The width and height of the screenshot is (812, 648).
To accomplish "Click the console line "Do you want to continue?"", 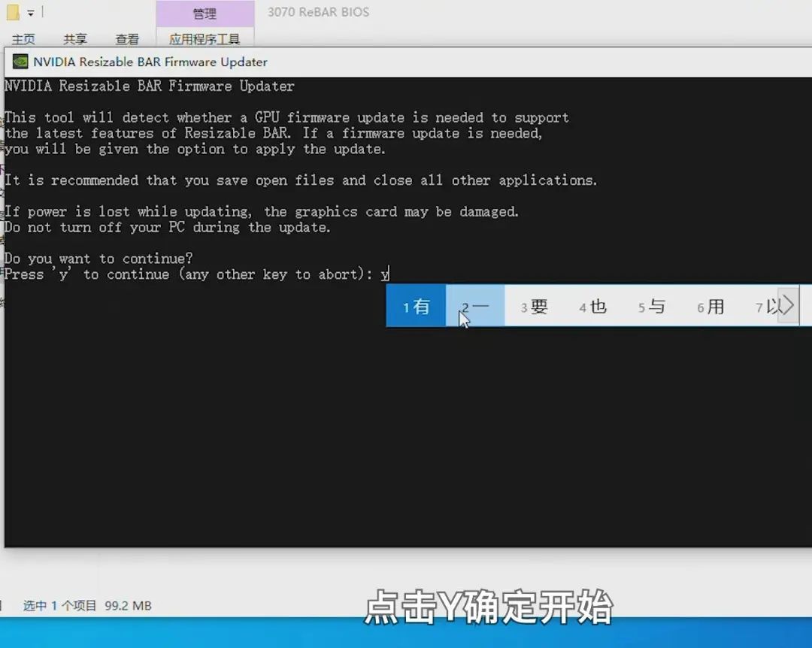I will coord(98,258).
